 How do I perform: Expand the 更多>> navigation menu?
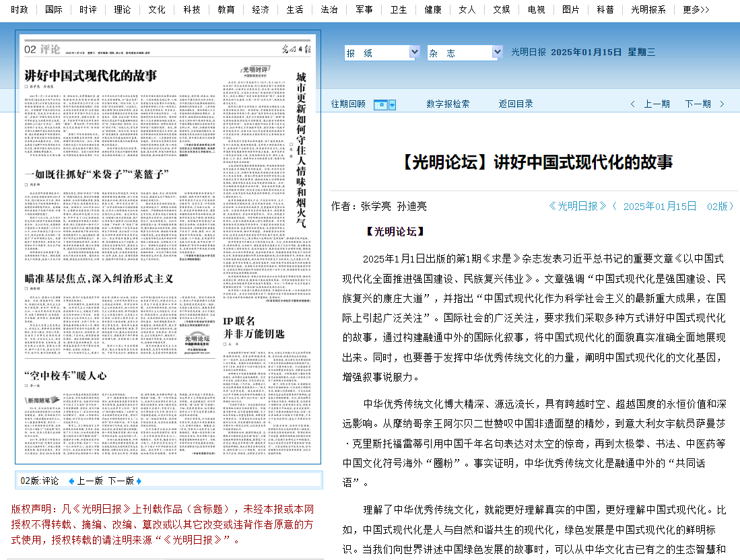coord(696,9)
